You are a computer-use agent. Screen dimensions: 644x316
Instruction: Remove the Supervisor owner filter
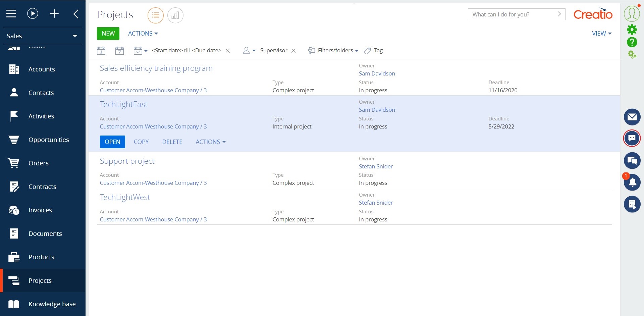pos(294,50)
